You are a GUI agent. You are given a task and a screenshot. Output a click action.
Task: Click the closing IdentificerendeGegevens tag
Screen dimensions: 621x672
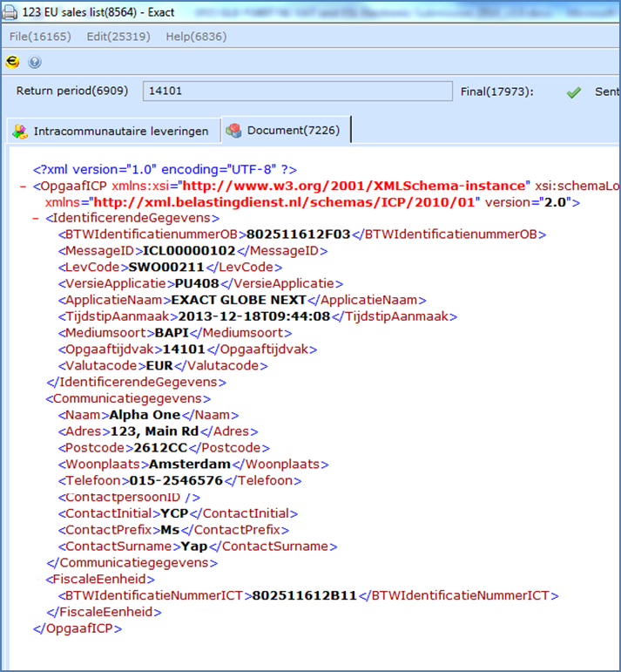[x=136, y=382]
